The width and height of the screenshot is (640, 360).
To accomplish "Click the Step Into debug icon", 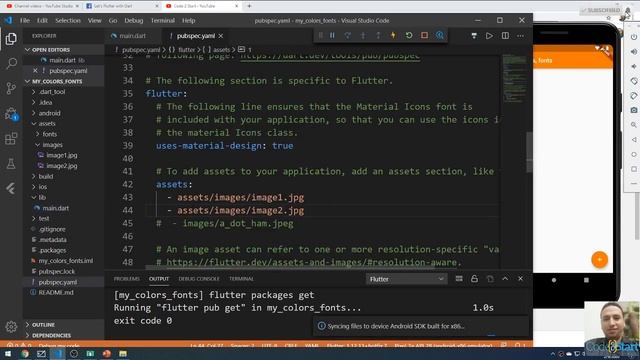I will 363,36.
